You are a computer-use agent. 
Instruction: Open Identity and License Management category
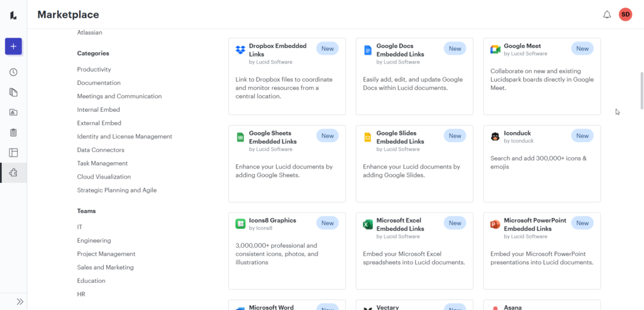pyautogui.click(x=125, y=136)
